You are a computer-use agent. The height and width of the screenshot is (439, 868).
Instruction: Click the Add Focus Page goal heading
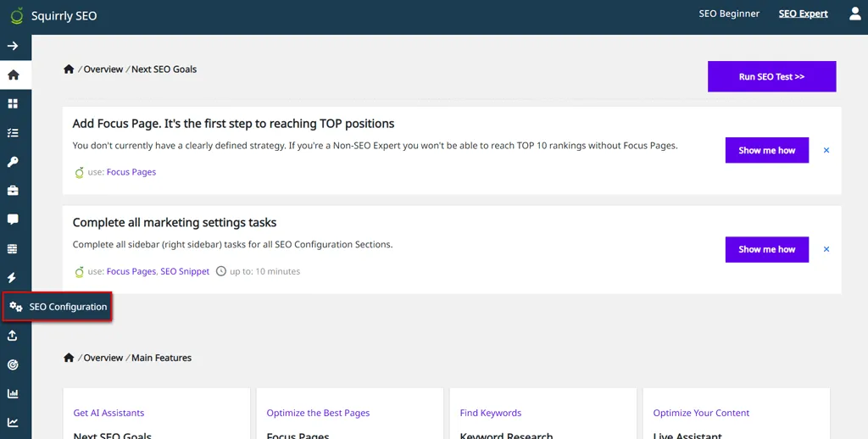pyautogui.click(x=233, y=124)
